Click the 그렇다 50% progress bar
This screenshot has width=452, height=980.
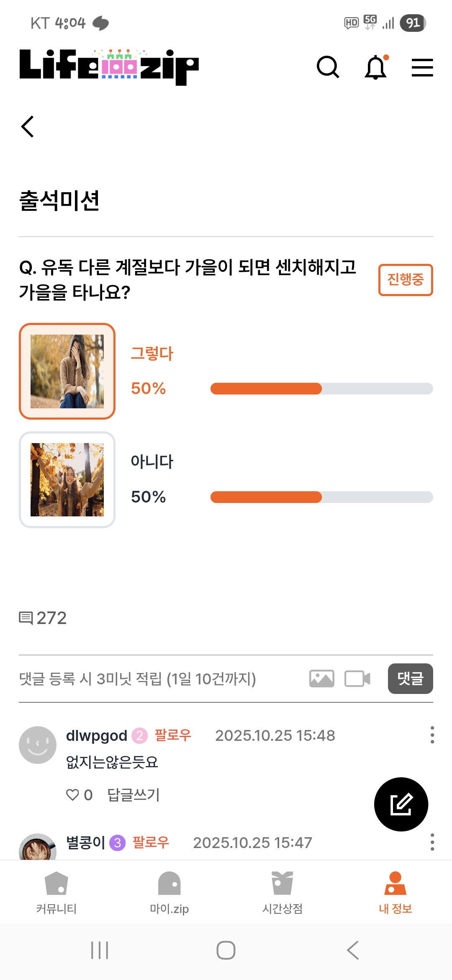[321, 389]
